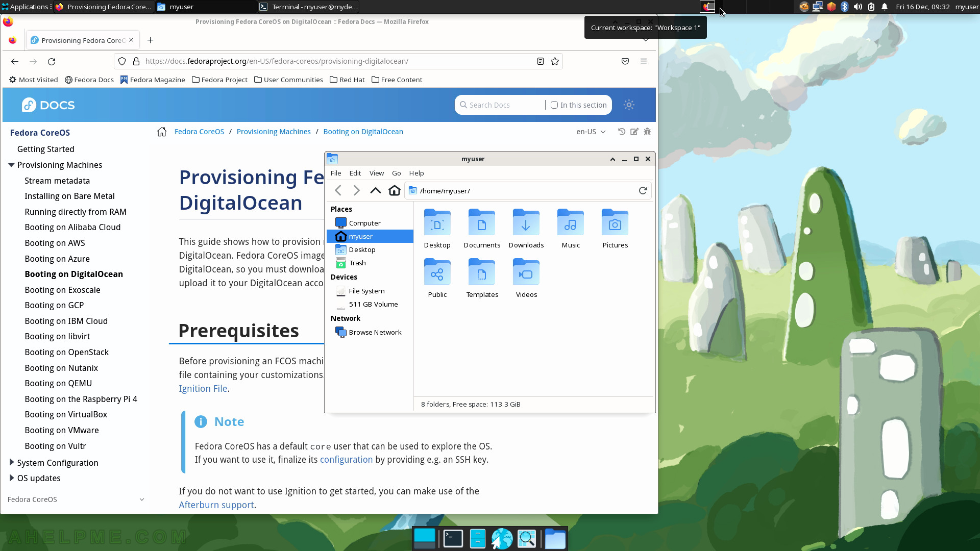980x551 pixels.
Task: Go back in Firefox
Action: pos(15,61)
